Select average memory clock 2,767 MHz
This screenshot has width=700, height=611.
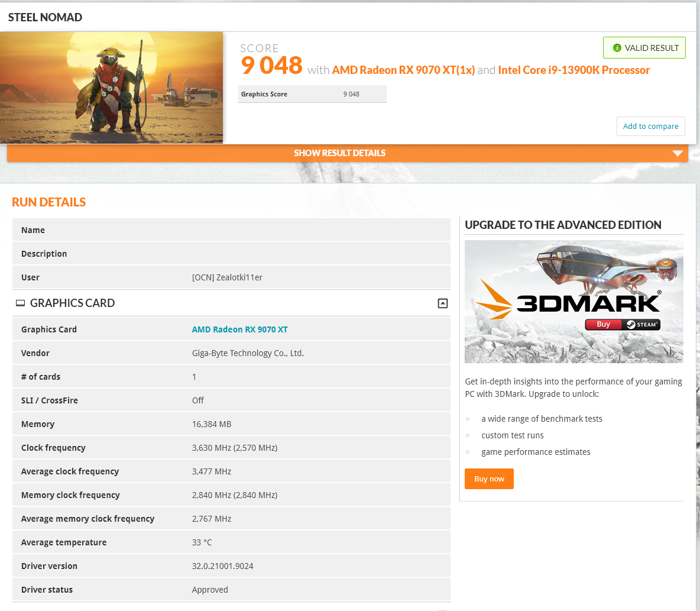click(x=212, y=519)
